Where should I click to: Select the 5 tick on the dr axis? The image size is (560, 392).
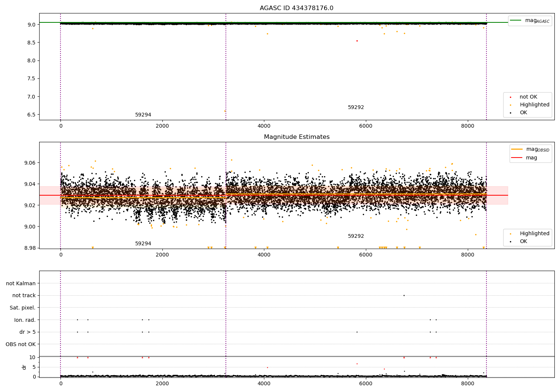(34, 367)
